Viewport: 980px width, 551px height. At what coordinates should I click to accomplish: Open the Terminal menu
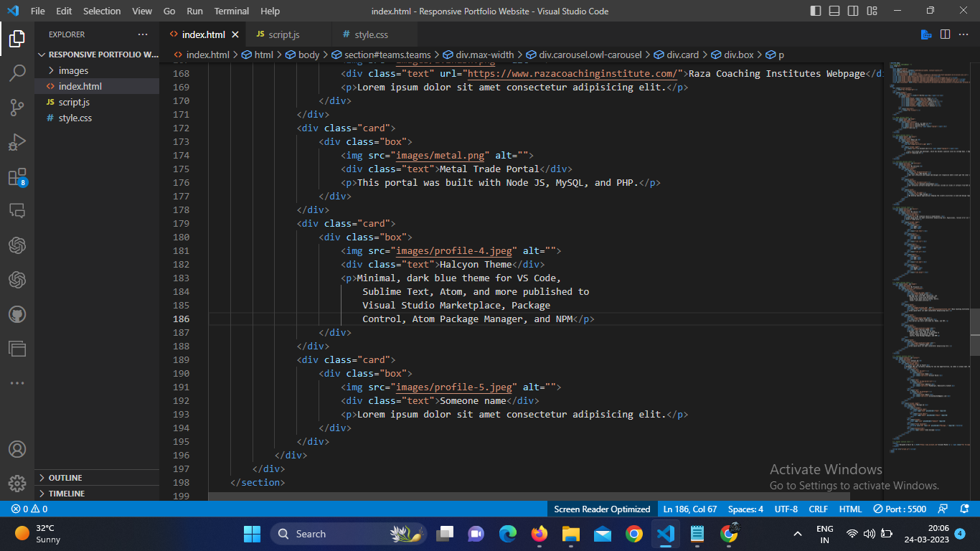coord(232,11)
